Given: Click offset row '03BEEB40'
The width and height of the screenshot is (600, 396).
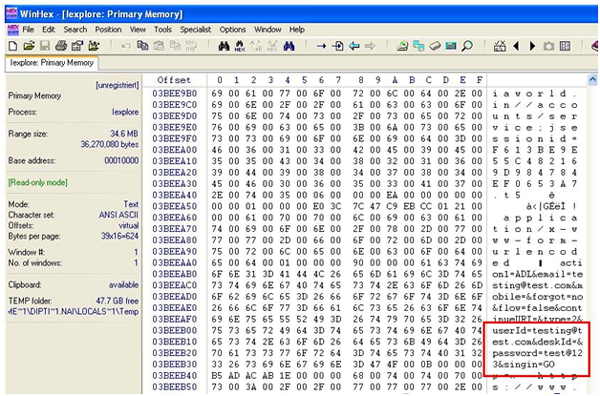Looking at the screenshot, I should 174,376.
